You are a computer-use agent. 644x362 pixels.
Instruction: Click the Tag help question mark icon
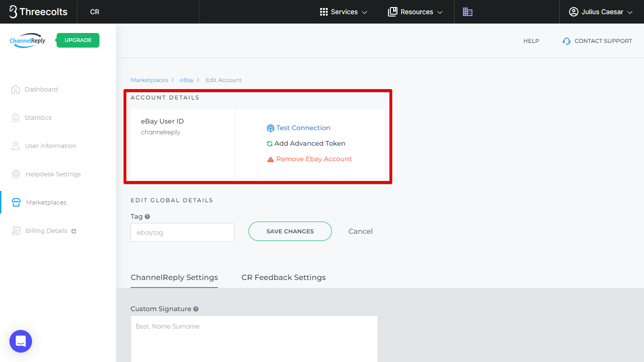[x=148, y=217]
